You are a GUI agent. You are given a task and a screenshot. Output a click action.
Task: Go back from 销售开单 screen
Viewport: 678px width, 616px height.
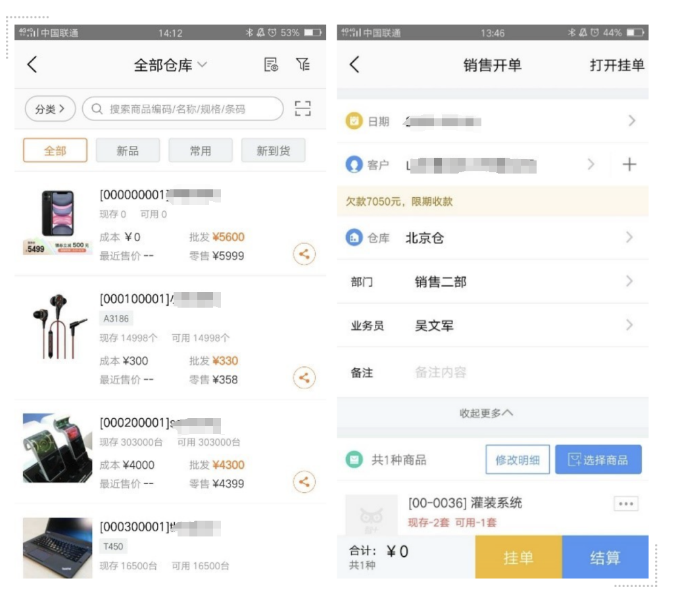tap(354, 64)
